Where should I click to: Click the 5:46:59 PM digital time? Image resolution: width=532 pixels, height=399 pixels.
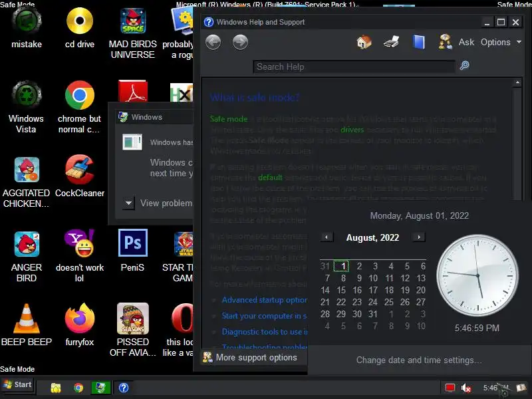point(477,328)
